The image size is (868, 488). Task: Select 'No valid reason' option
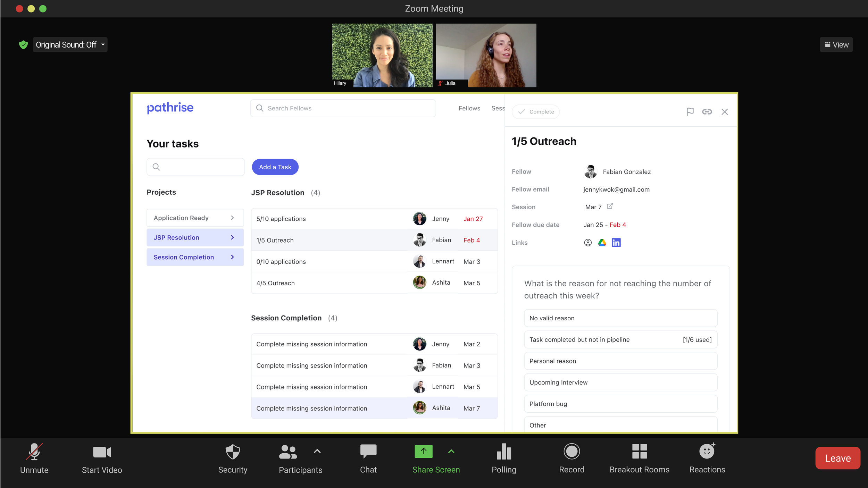621,318
